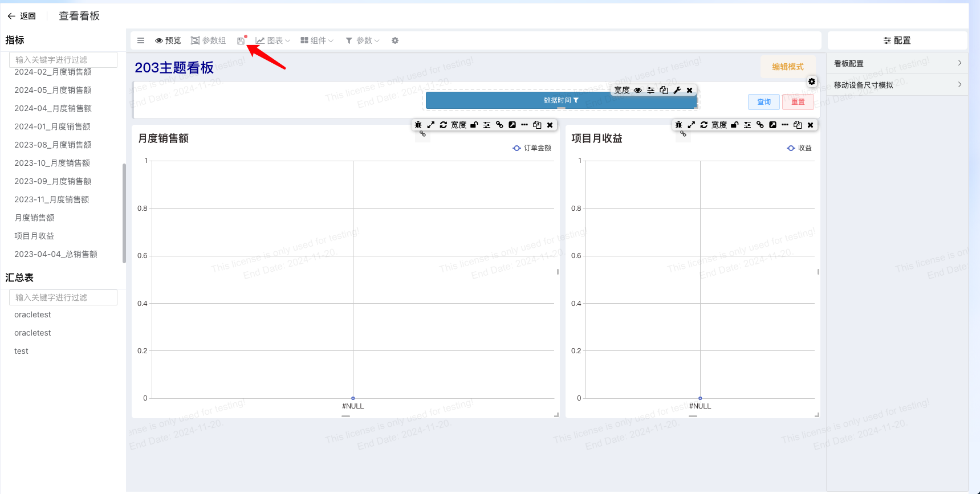Open the 图表 dropdown
980x494 pixels.
(x=273, y=40)
